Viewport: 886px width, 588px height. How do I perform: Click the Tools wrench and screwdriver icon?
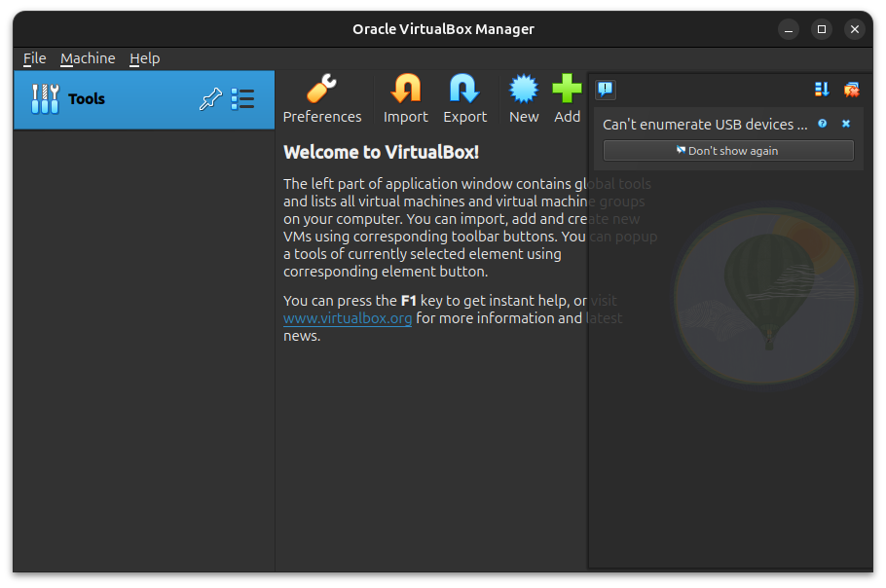[46, 98]
